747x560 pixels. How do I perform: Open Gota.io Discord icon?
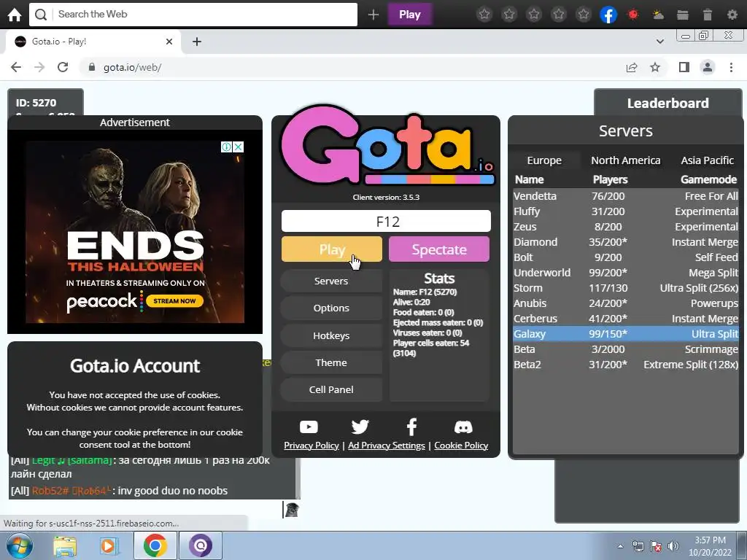click(463, 427)
